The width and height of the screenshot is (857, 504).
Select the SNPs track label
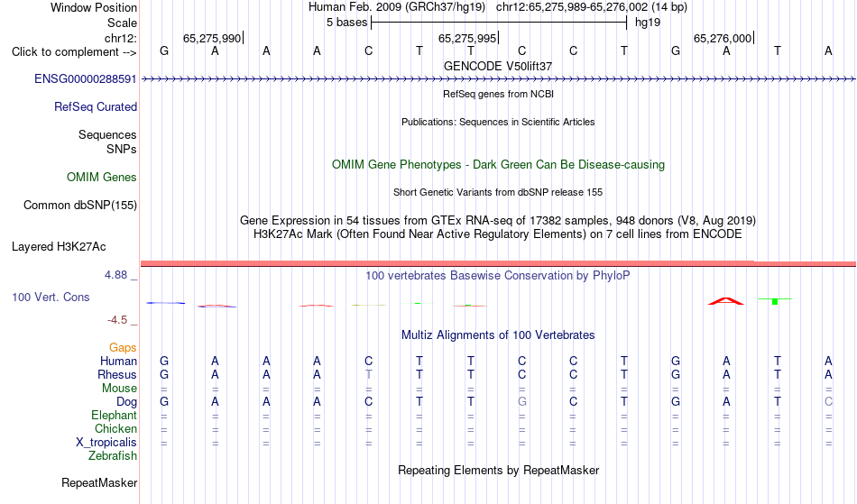[122, 149]
